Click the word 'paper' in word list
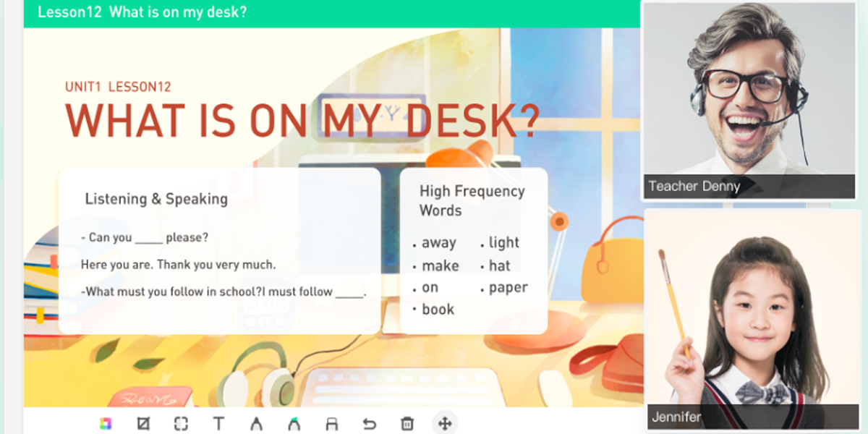Screen dimensions: 868x434 508,288
